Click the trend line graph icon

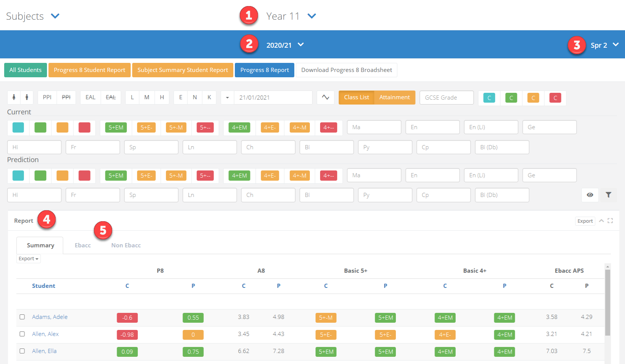[326, 97]
